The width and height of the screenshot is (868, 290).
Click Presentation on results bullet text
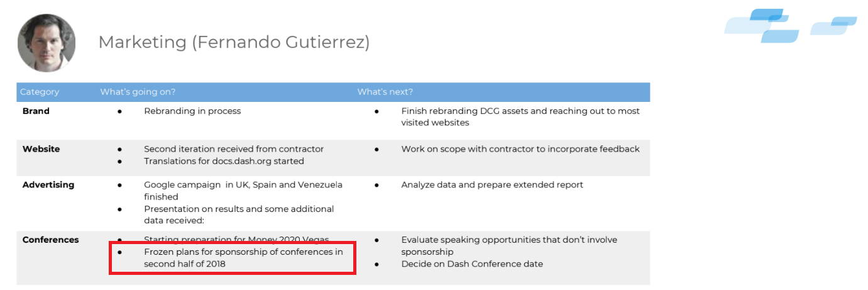pos(239,215)
